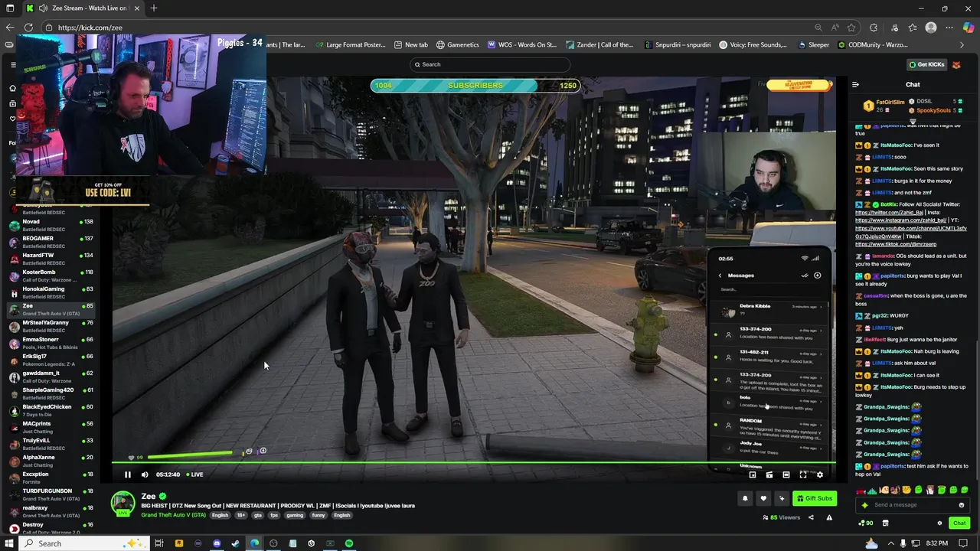Open the 'WOS - Words On St...' bookmark
Viewport: 980px width, 551px height.
click(521, 45)
